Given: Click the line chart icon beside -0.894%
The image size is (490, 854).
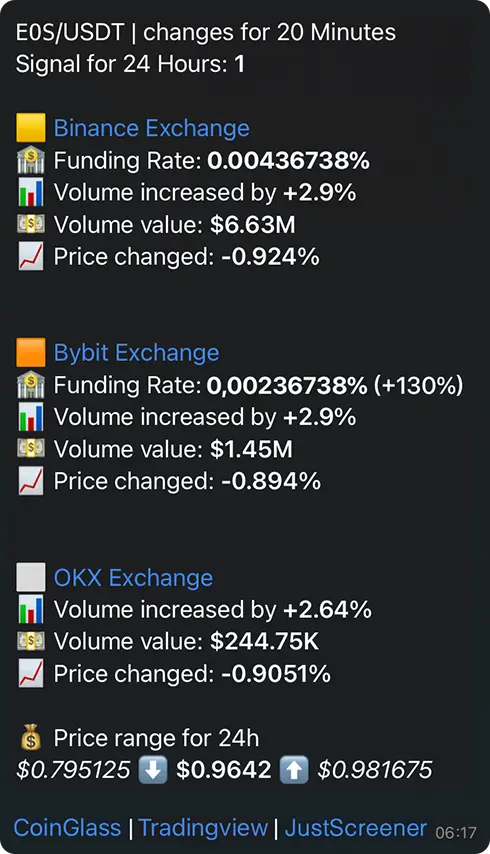Looking at the screenshot, I should pos(30,481).
